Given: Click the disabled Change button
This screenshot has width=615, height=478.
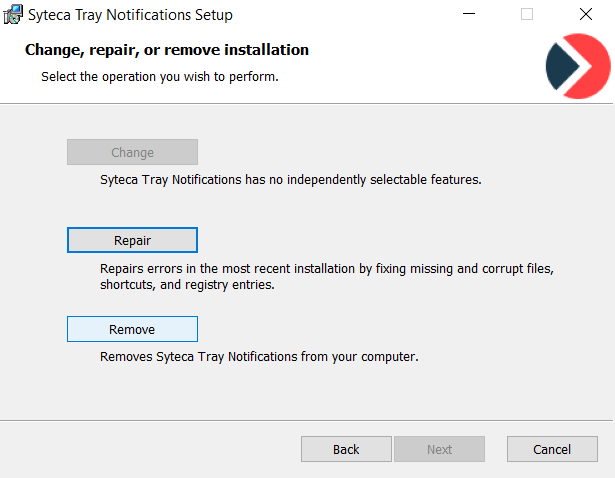Looking at the screenshot, I should coord(132,153).
